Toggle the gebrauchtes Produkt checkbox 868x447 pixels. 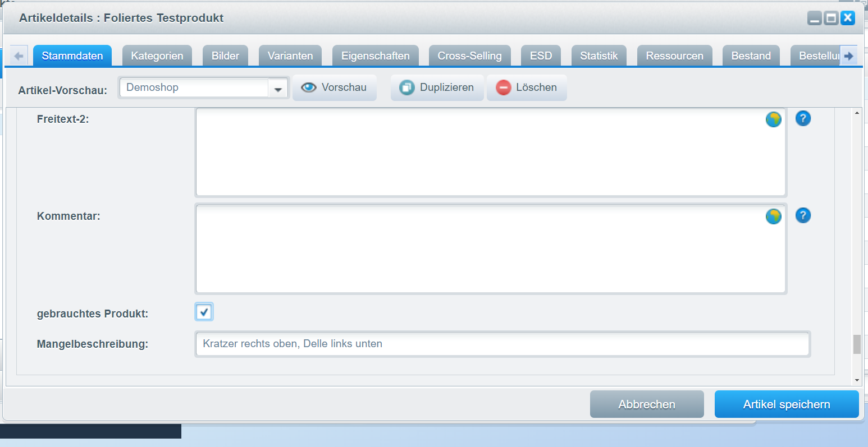pyautogui.click(x=204, y=312)
